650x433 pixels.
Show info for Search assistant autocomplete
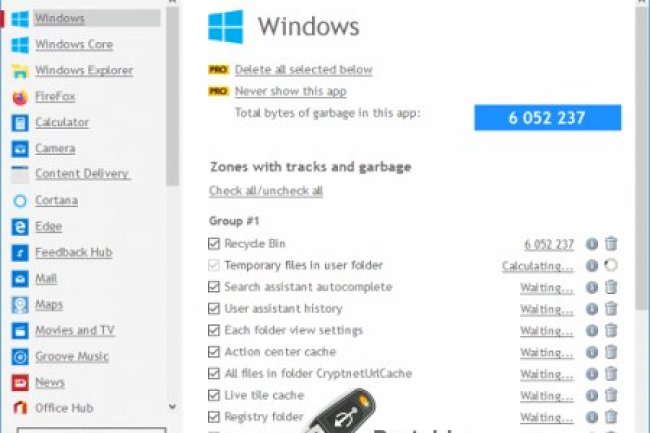pyautogui.click(x=591, y=287)
